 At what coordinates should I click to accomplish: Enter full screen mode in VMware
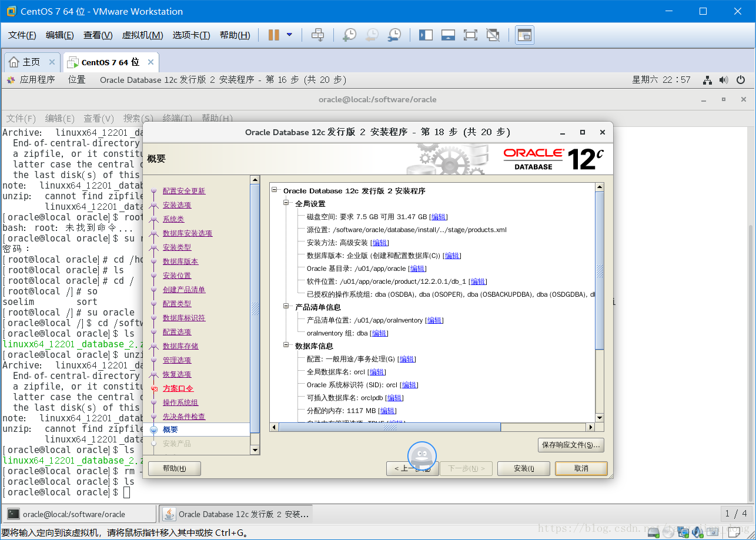click(x=470, y=35)
